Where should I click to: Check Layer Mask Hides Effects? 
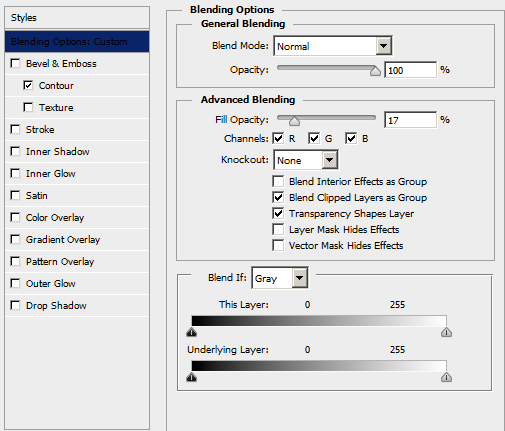click(x=278, y=229)
